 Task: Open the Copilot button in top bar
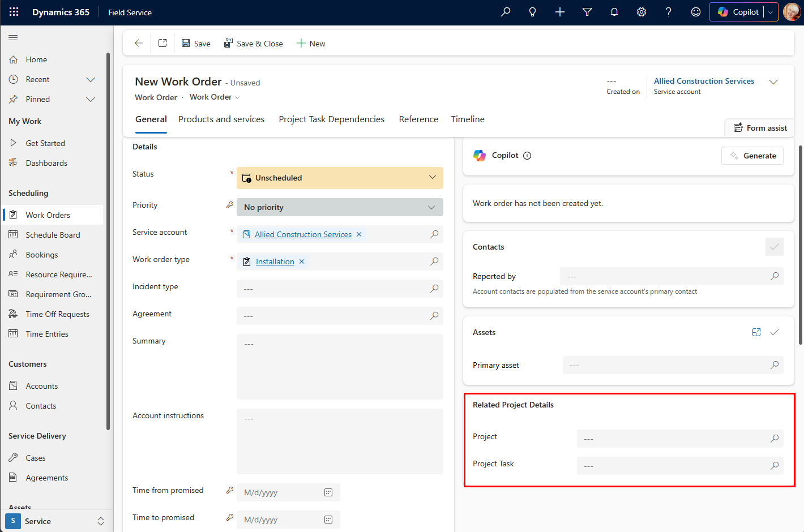point(738,12)
